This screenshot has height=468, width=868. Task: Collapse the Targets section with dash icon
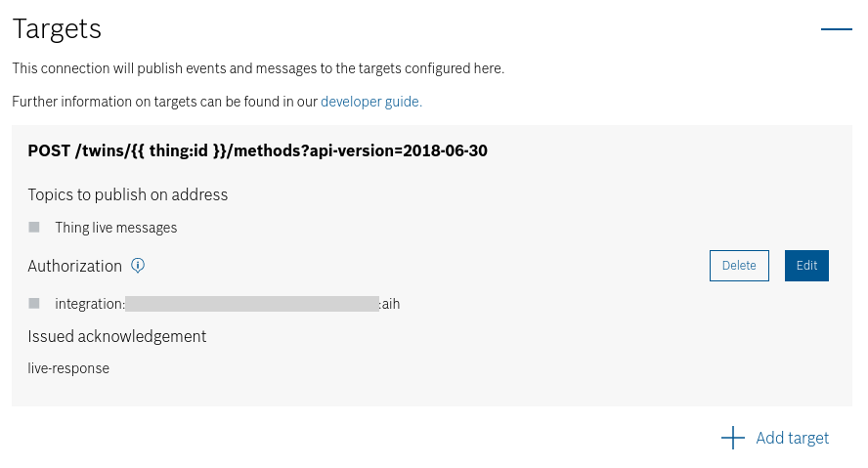[x=836, y=28]
